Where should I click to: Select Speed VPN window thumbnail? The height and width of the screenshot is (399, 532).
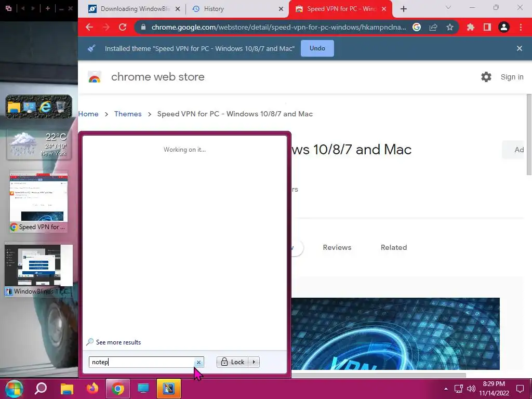[38, 202]
